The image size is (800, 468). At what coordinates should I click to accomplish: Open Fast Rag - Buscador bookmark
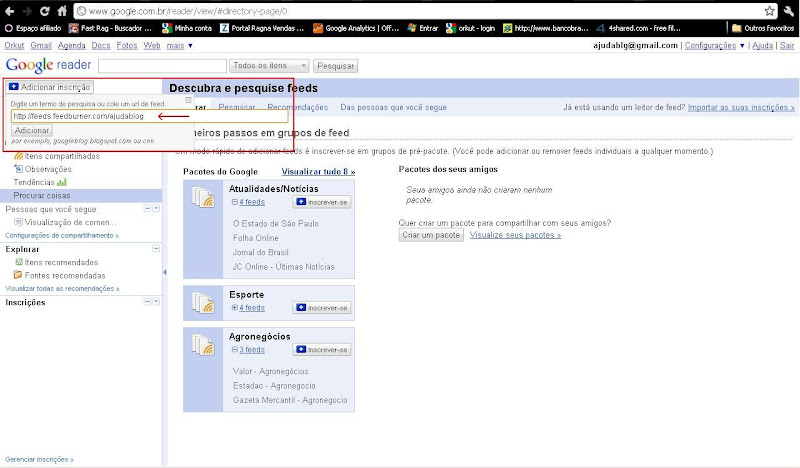tap(110, 28)
